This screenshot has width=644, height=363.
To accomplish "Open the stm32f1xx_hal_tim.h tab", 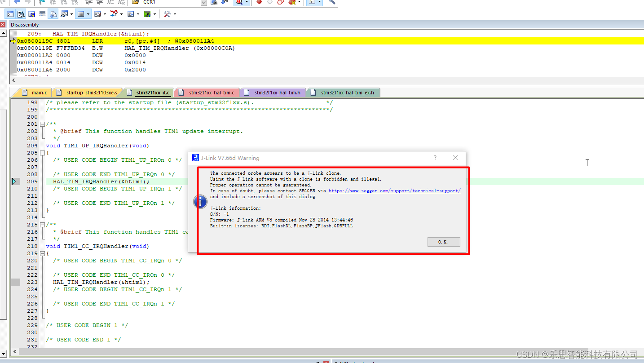I will pyautogui.click(x=274, y=93).
